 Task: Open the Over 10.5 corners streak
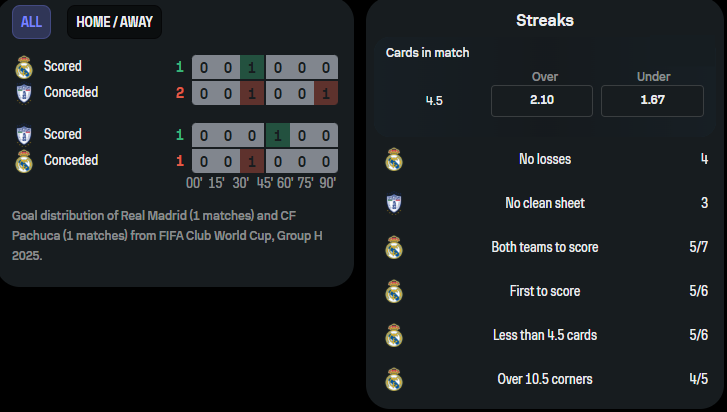coord(546,380)
